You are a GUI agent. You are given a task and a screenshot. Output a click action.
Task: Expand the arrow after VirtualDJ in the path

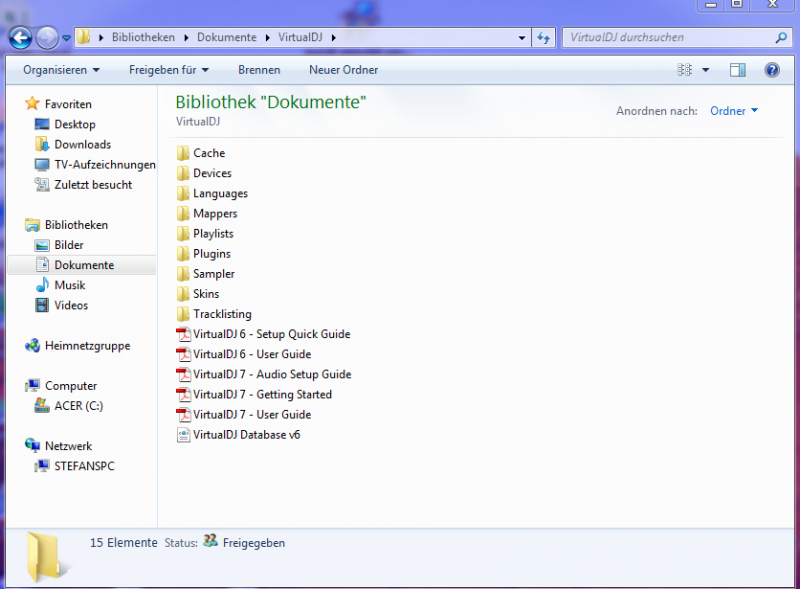[x=333, y=37]
